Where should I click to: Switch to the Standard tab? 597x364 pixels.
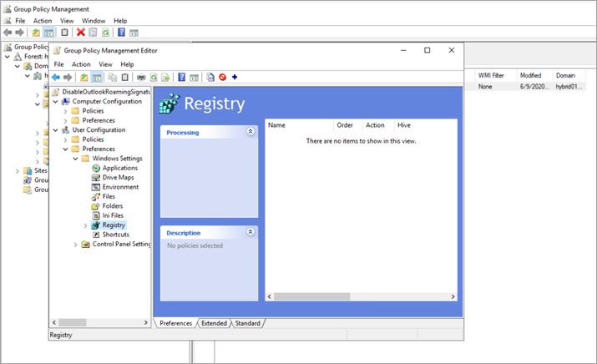tap(247, 323)
